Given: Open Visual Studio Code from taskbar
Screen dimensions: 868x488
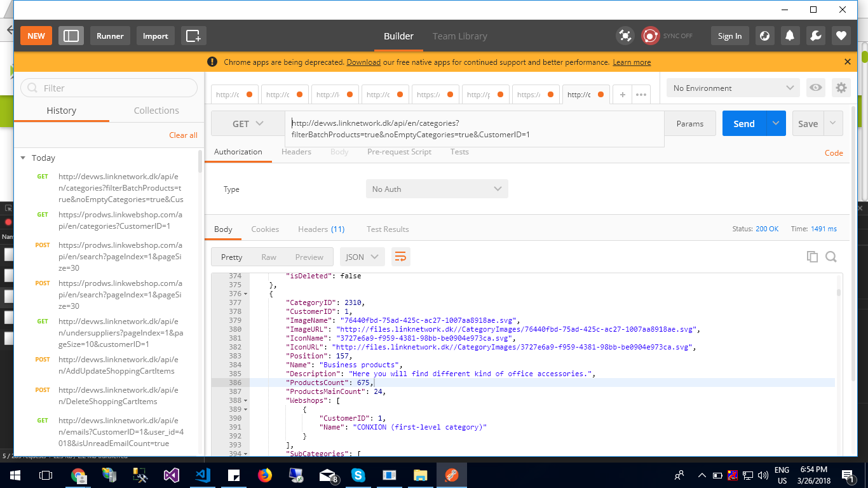Looking at the screenshot, I should [x=203, y=475].
